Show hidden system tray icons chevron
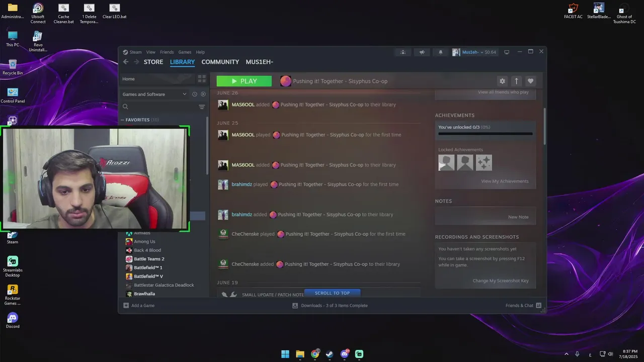 [567, 354]
